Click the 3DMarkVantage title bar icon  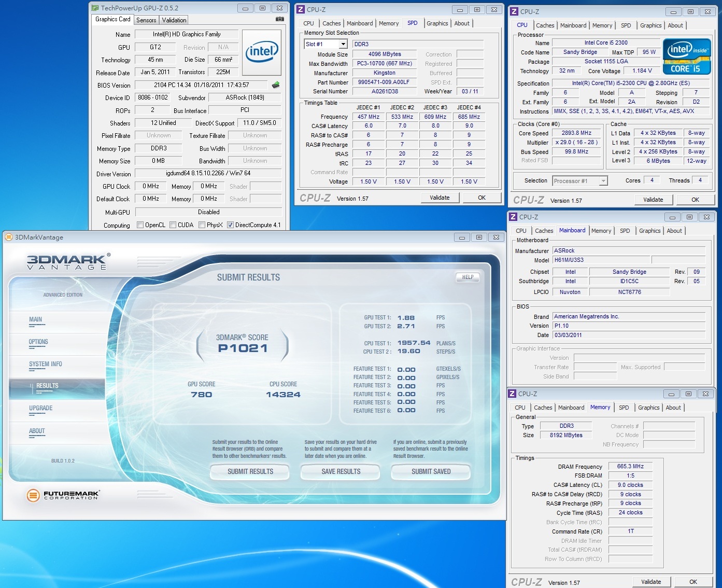click(8, 237)
